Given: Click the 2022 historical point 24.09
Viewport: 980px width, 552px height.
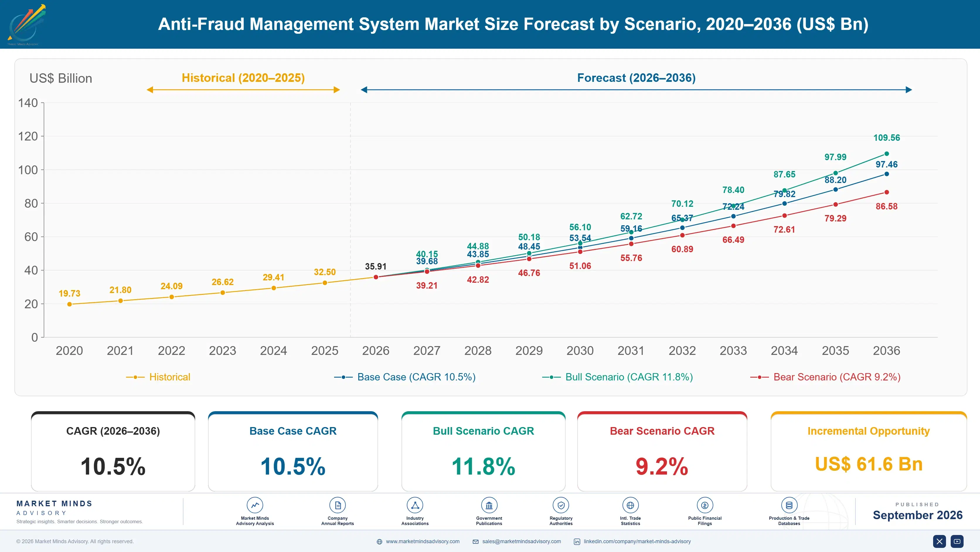Looking at the screenshot, I should [171, 297].
